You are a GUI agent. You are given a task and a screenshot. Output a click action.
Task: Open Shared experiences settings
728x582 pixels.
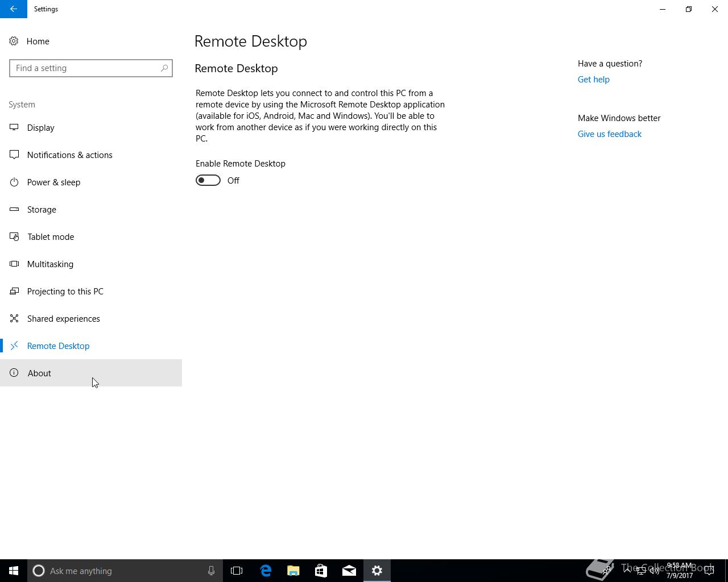91,318
